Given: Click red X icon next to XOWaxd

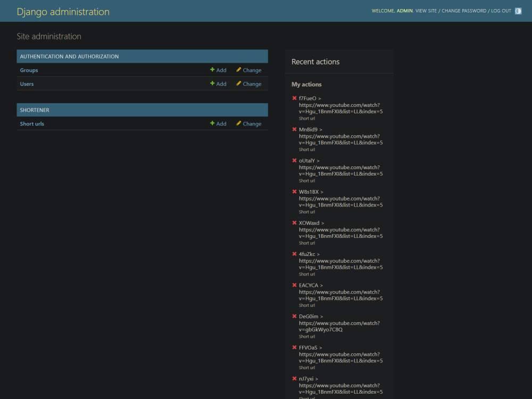Looking at the screenshot, I should (x=294, y=223).
